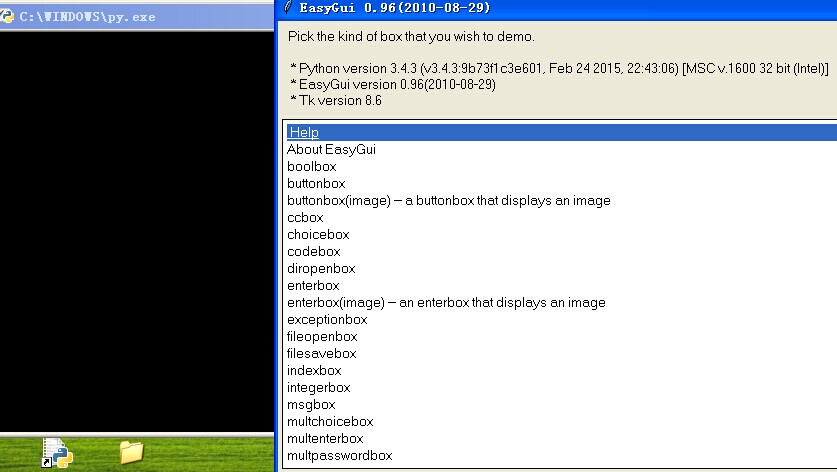Choose About EasyGui in the list
Screen dimensions: 837x472
331,149
